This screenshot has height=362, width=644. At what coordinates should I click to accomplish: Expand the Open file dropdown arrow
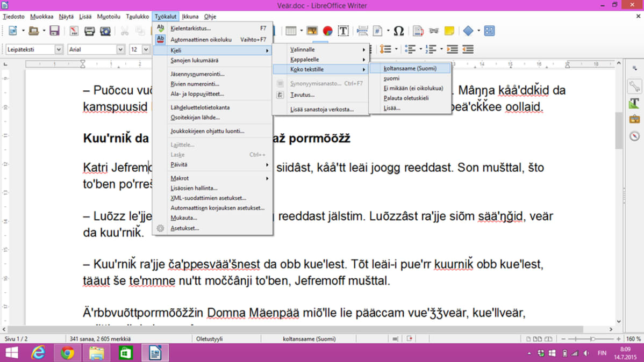[x=44, y=31]
